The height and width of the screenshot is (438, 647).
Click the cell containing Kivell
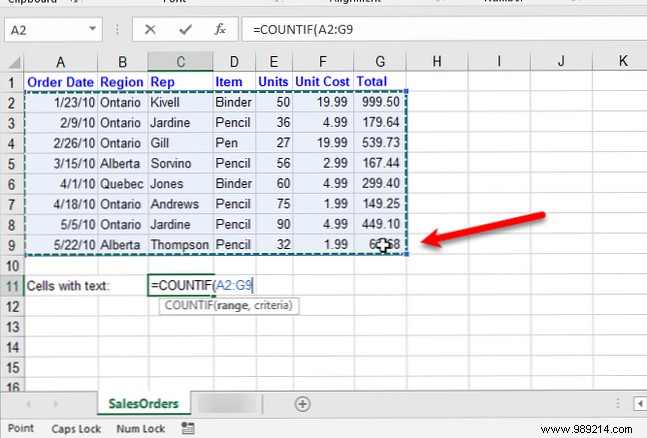(181, 102)
